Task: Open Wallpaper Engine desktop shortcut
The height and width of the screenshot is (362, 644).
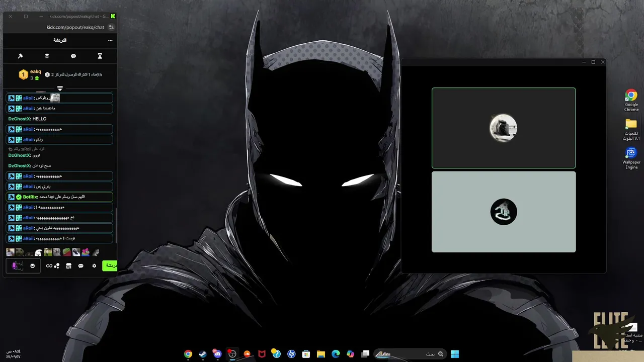Action: pos(631,158)
